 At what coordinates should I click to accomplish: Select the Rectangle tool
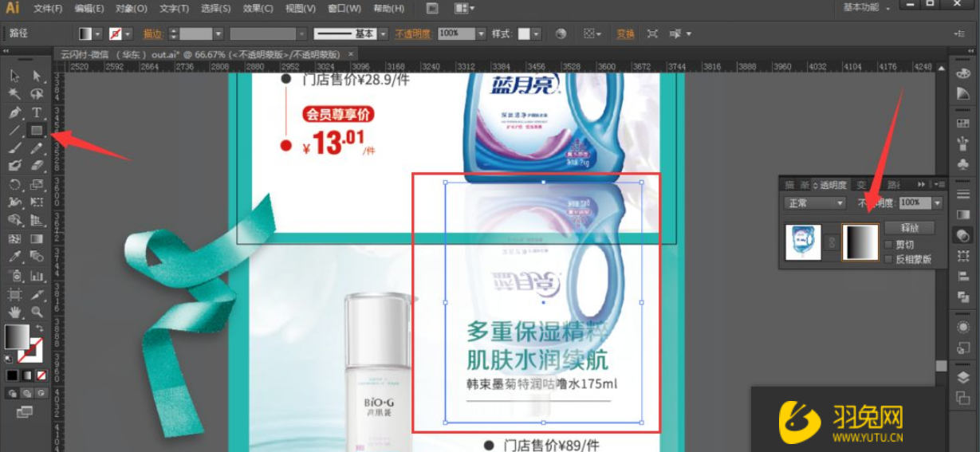(37, 130)
